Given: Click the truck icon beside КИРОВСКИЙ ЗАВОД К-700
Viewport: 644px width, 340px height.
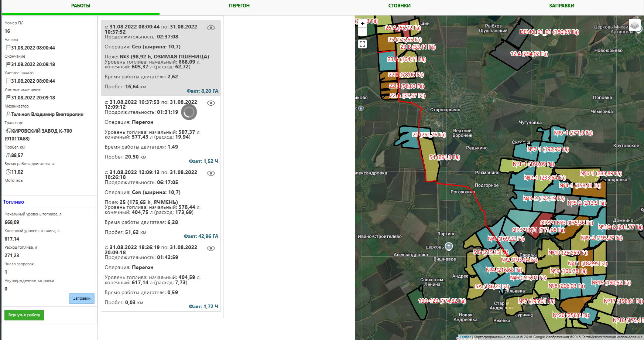Looking at the screenshot, I should tap(8, 131).
